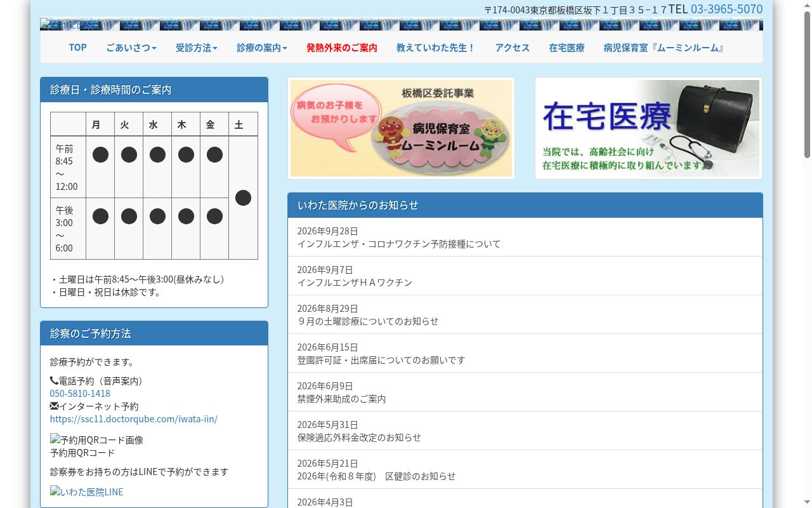The width and height of the screenshot is (812, 508).
Task: Click the 予約用QRコード画像 placeholder
Action: tap(96, 440)
